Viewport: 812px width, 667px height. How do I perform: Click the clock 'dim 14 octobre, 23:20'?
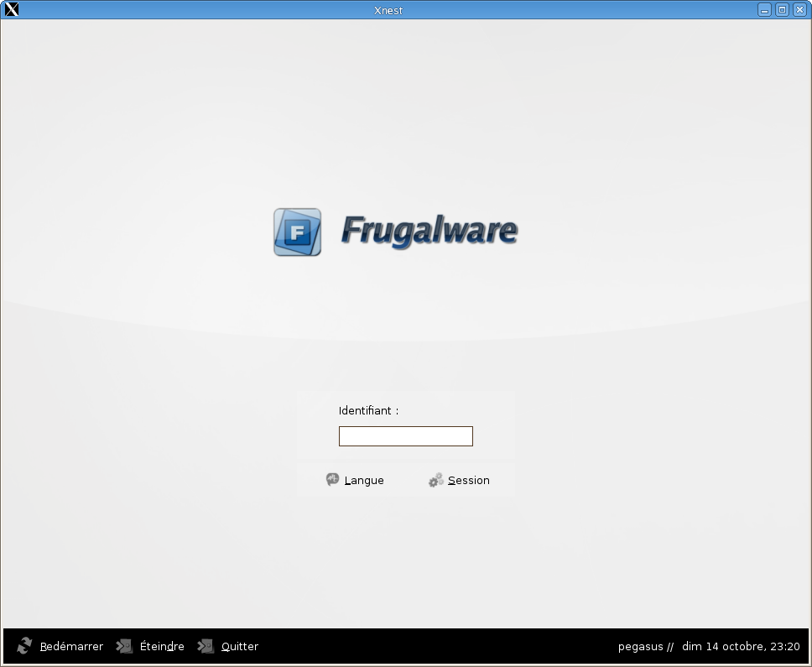741,646
